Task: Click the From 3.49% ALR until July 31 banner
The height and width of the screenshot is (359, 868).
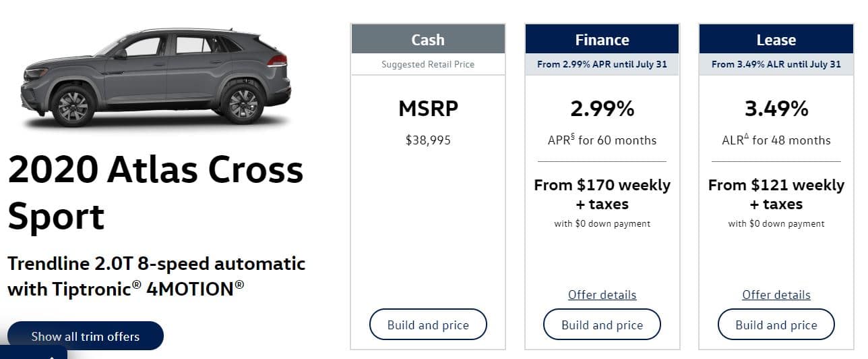Action: point(776,64)
